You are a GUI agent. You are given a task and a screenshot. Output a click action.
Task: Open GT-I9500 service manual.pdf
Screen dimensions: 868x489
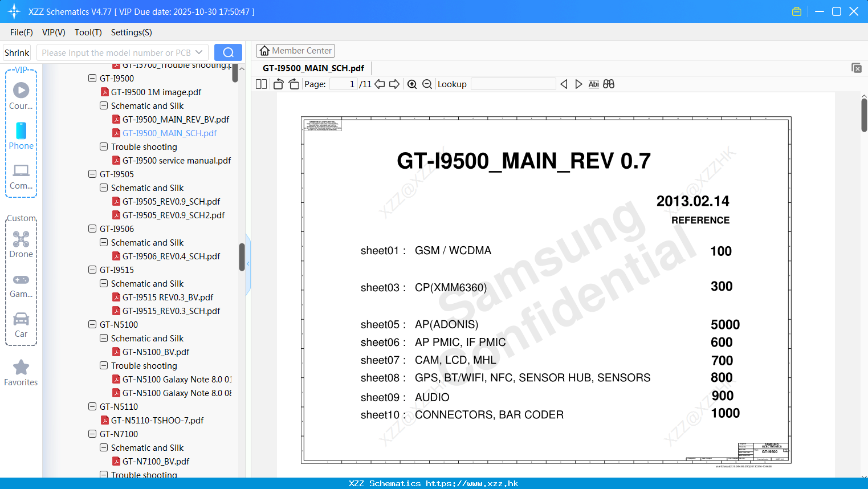pyautogui.click(x=177, y=160)
